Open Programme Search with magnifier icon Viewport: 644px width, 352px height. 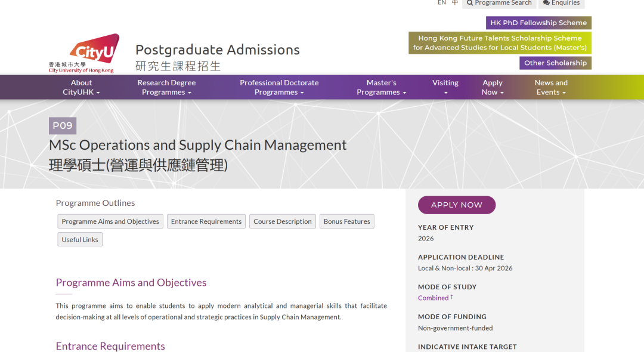coord(499,3)
